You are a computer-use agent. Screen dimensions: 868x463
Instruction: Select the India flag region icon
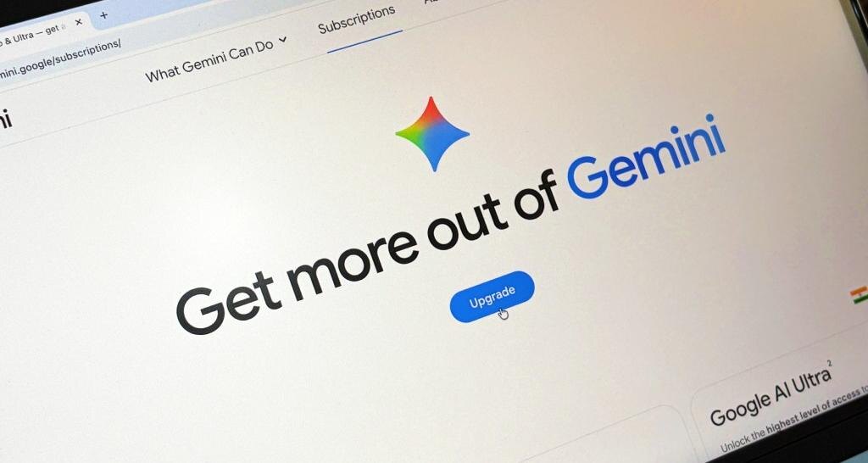click(860, 294)
